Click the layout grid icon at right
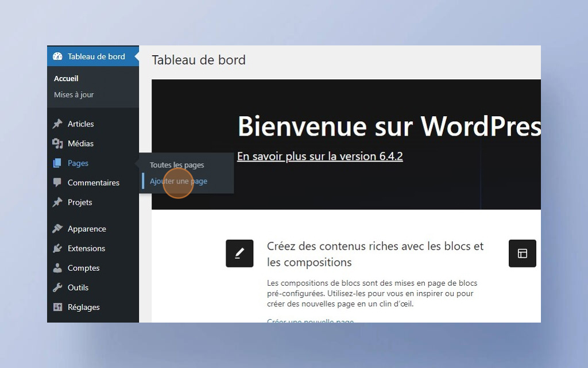Viewport: 588px width, 368px height. (x=523, y=254)
